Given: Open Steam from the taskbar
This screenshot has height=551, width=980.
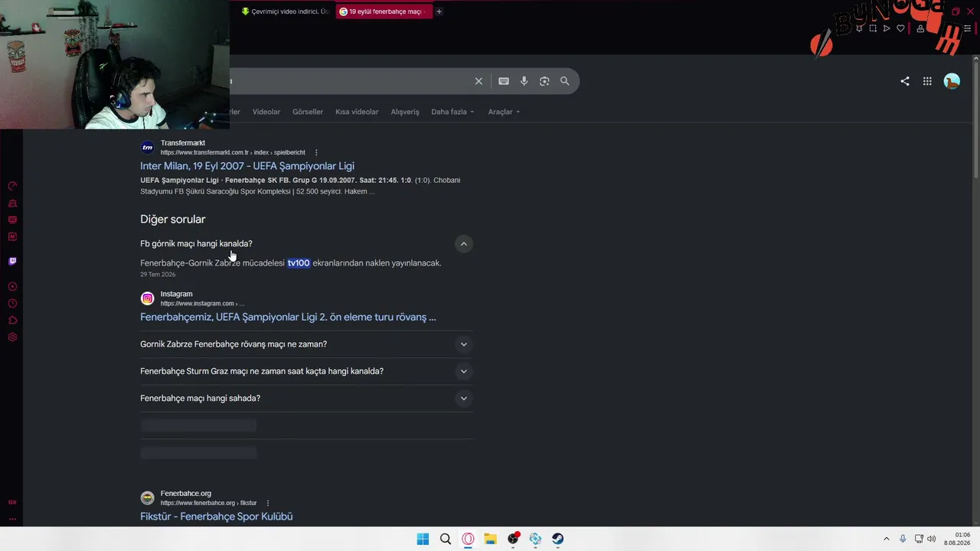Looking at the screenshot, I should click(557, 539).
